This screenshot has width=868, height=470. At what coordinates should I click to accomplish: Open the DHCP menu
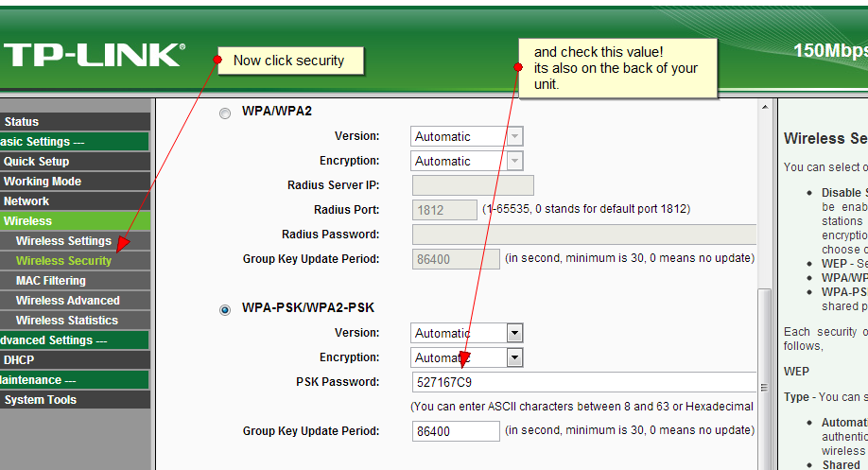[75, 360]
